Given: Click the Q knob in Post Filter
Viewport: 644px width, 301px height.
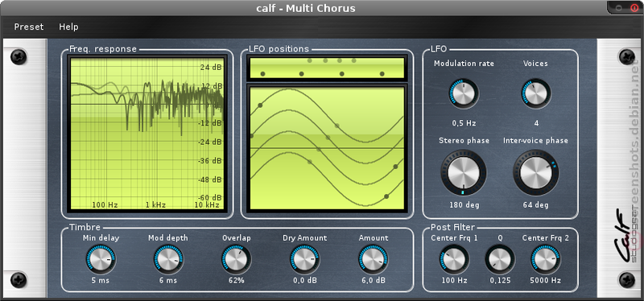Looking at the screenshot, I should [500, 260].
